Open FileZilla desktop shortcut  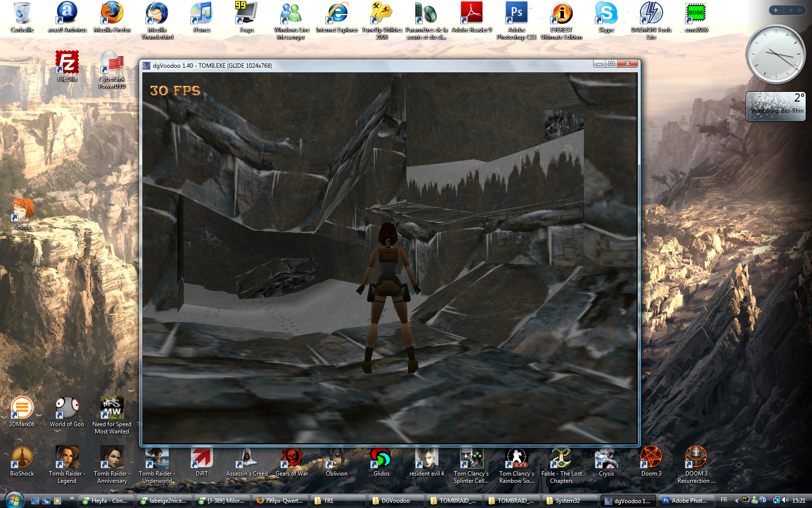(x=67, y=66)
